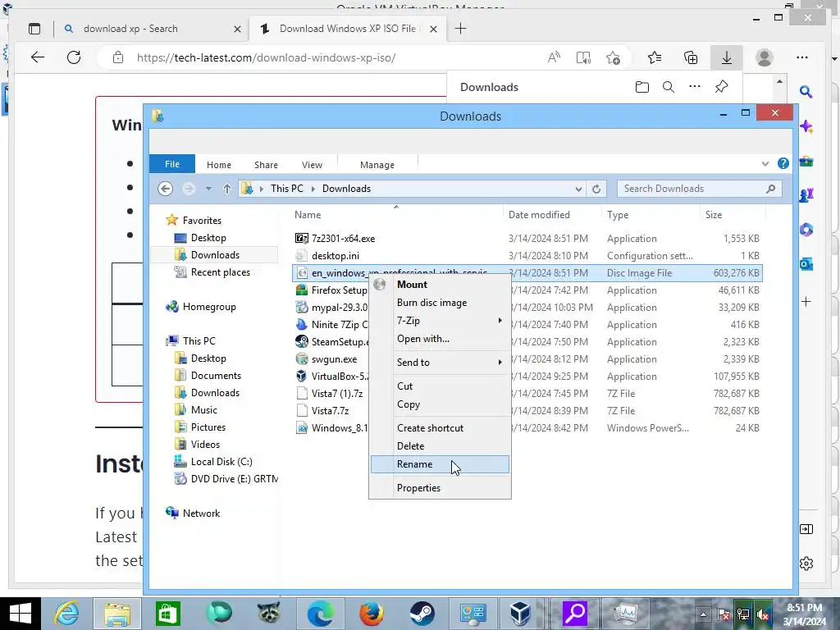Open Edge Settings and more menu
Image resolution: width=840 pixels, height=630 pixels.
802,57
